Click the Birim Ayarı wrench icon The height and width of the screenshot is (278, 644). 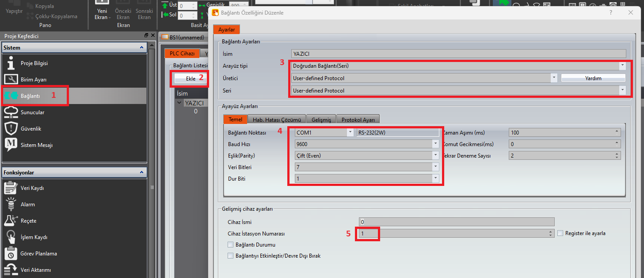click(x=11, y=80)
